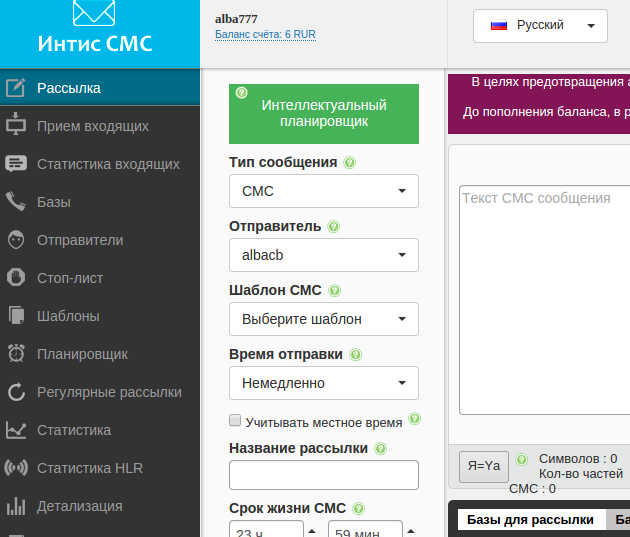Click the Баланс счёта: 6 RUR link

265,34
